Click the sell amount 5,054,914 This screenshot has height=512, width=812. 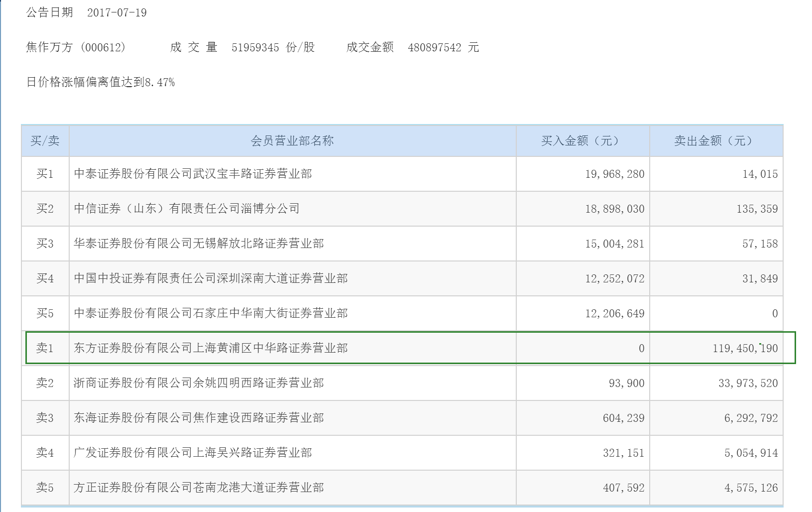pos(751,453)
